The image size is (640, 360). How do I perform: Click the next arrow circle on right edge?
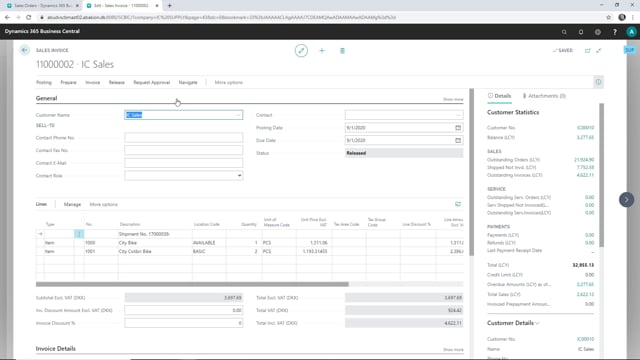click(627, 200)
